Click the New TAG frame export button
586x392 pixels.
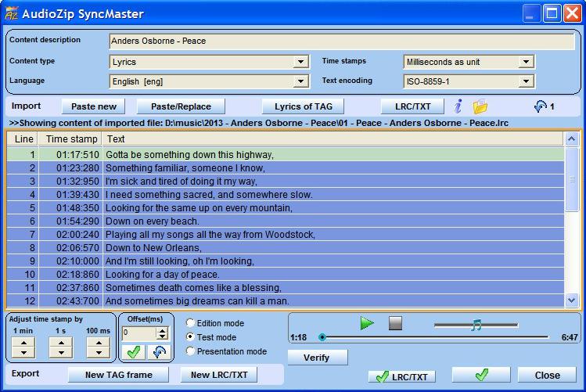point(118,375)
